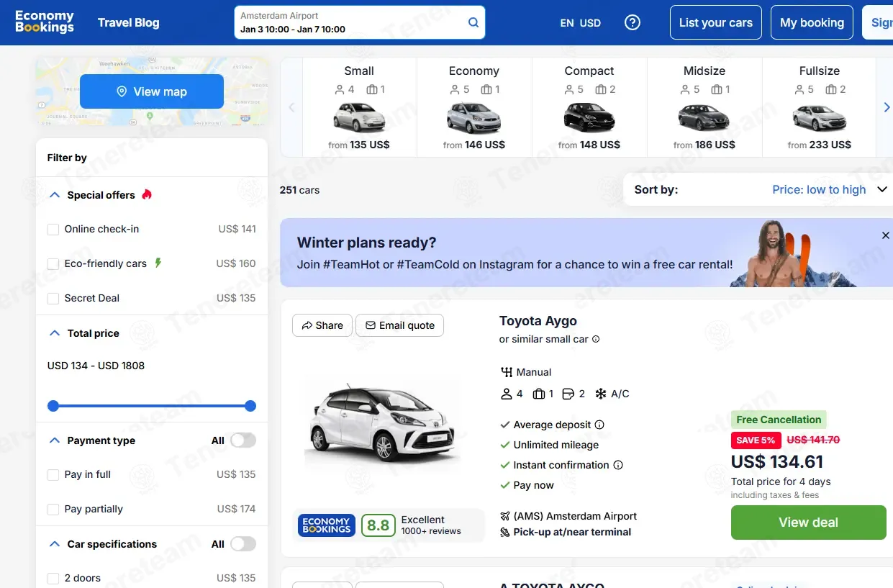This screenshot has height=588, width=893.
Task: Click the Toyota Aygo title
Action: tap(538, 321)
